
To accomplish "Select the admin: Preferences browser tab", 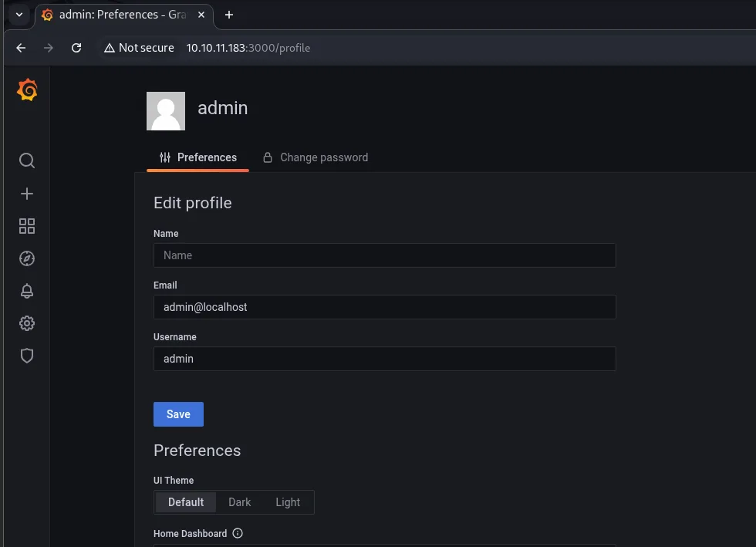I will 124,15.
